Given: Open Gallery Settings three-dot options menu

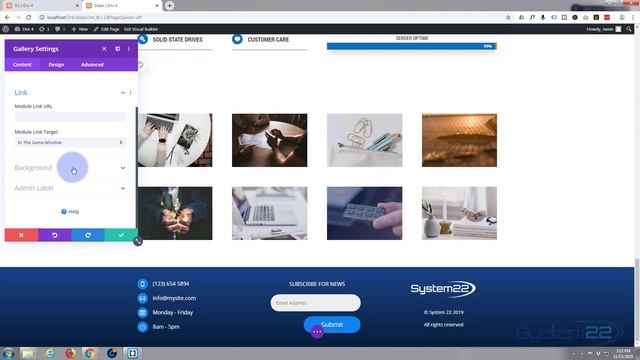Looking at the screenshot, I should tap(129, 49).
